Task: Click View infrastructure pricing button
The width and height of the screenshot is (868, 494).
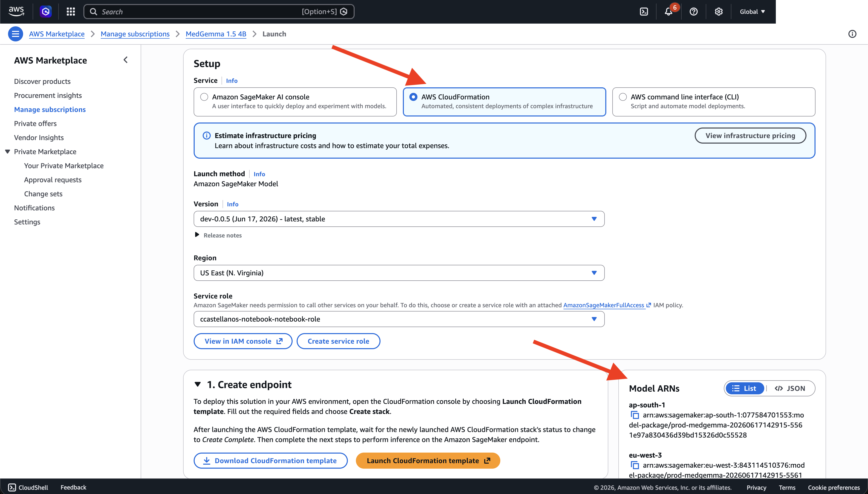Action: tap(750, 136)
